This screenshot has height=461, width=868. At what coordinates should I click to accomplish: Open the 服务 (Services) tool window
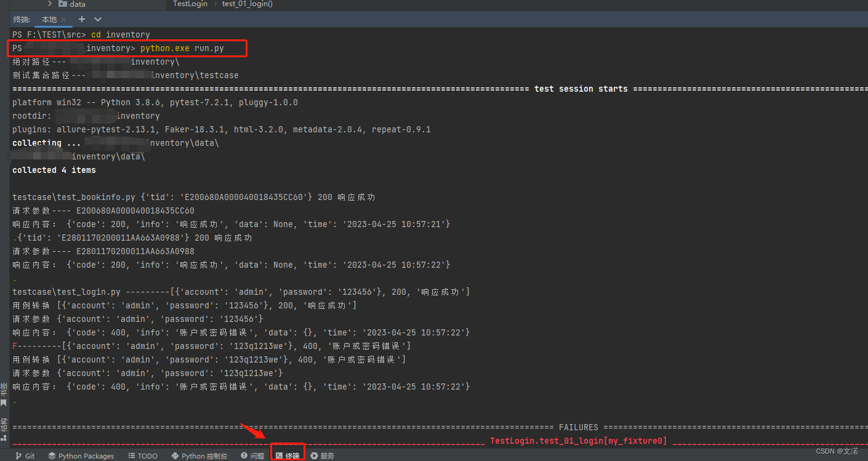(323, 455)
